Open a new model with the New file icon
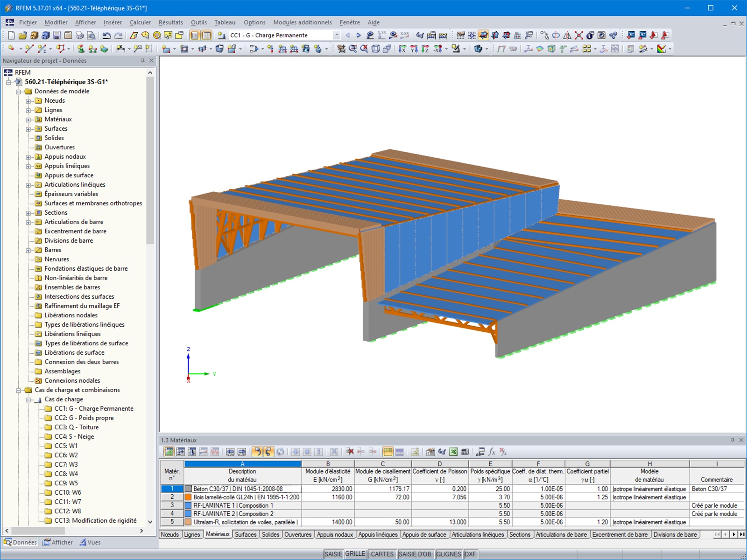This screenshot has width=747, height=560. pos(10,35)
